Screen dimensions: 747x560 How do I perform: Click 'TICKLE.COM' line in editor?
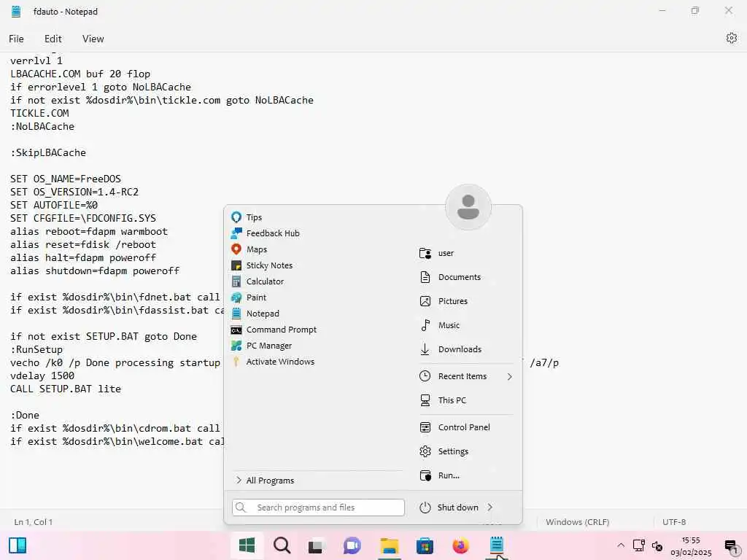39,113
